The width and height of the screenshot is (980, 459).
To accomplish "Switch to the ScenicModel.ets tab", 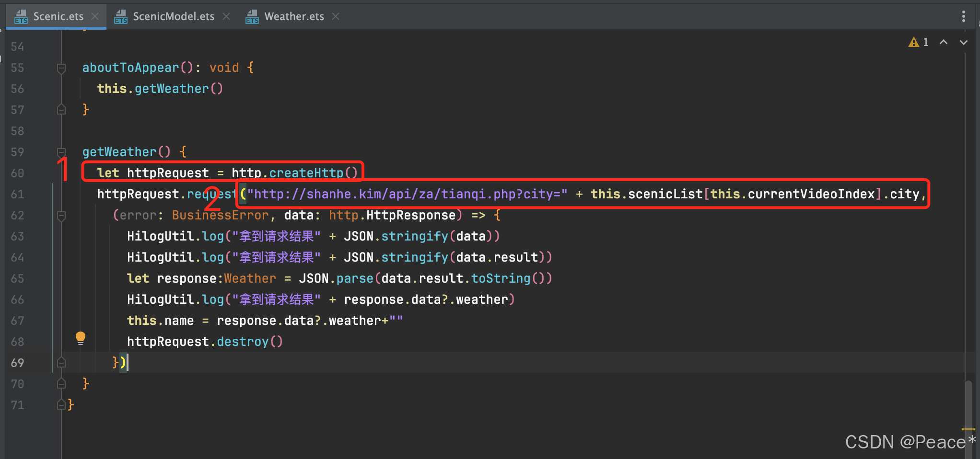I will tap(173, 16).
